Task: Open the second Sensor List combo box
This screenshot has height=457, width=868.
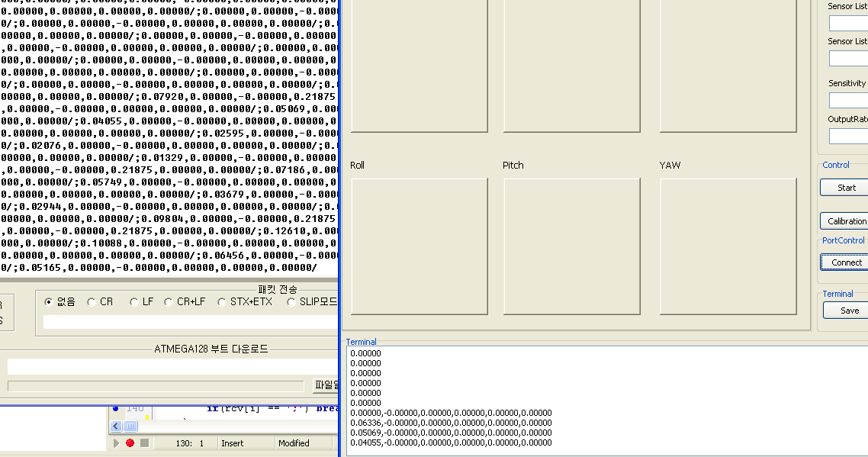Action: point(848,58)
